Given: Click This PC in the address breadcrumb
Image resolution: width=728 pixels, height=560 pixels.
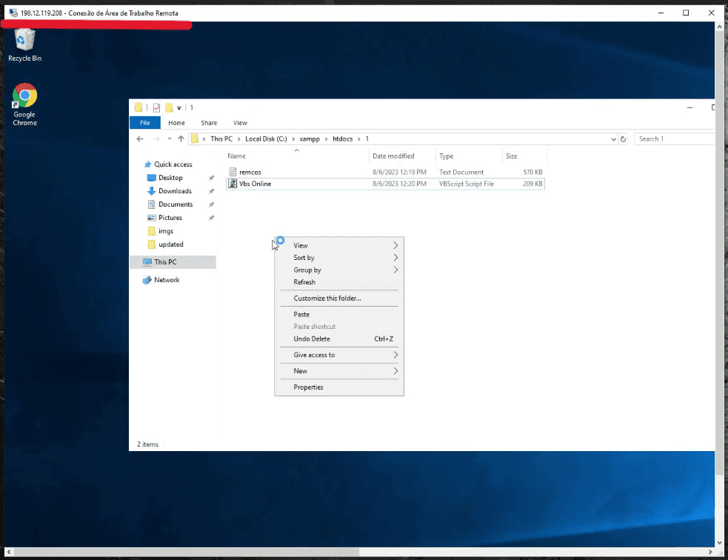Looking at the screenshot, I should point(221,139).
